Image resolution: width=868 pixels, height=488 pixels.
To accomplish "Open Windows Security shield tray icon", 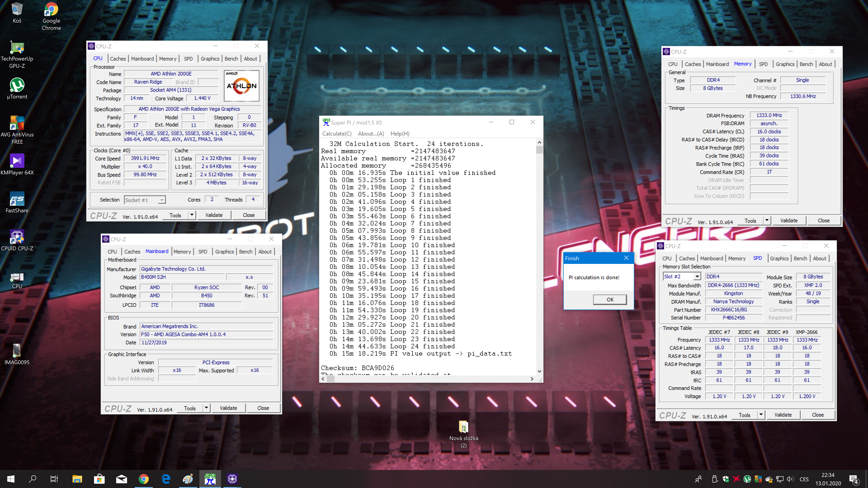I will tap(725, 479).
